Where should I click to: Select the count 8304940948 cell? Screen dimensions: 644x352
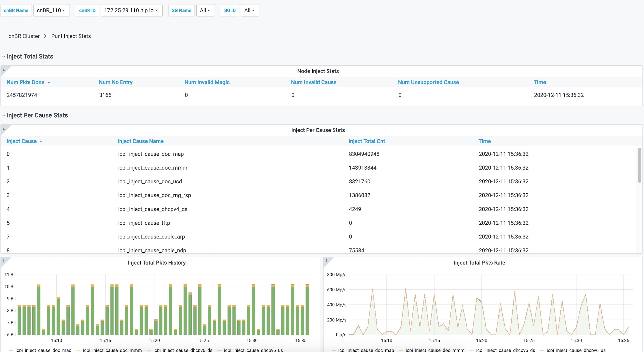coord(364,154)
